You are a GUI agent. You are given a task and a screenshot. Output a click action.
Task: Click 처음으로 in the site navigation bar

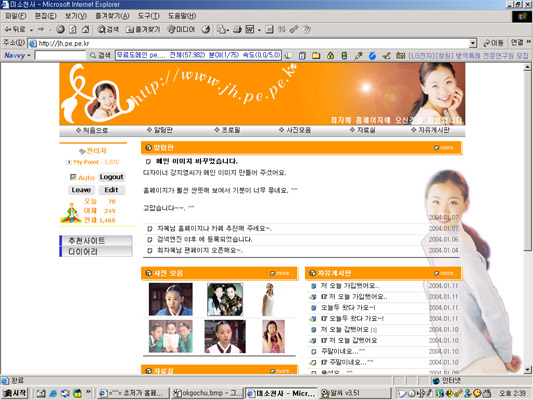click(92, 130)
